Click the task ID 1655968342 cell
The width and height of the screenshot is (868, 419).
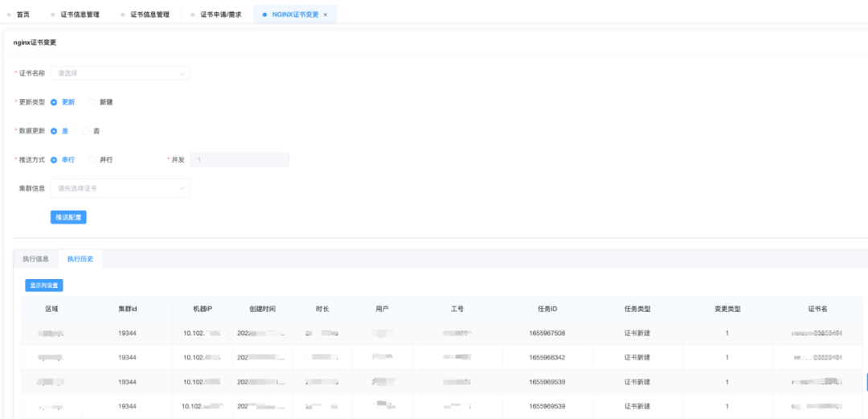click(x=547, y=357)
